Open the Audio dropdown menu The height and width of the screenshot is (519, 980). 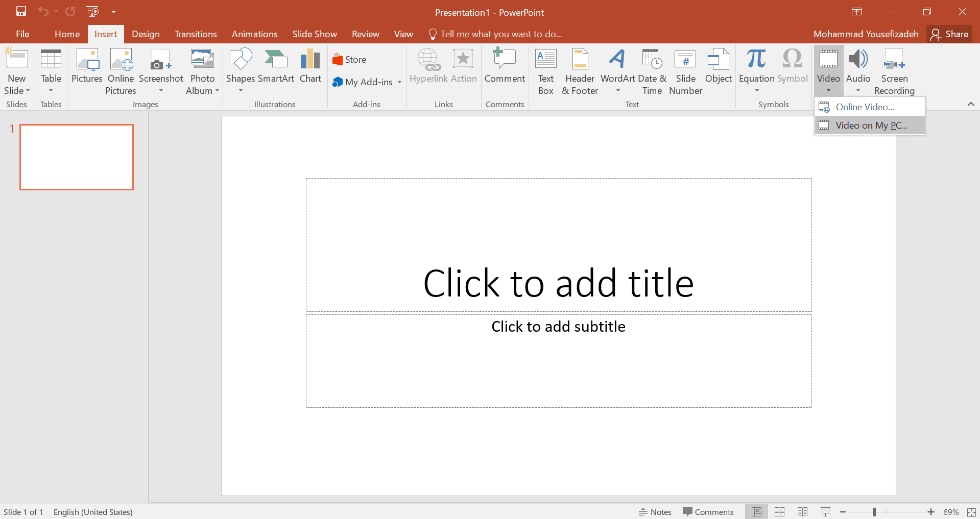[x=858, y=91]
